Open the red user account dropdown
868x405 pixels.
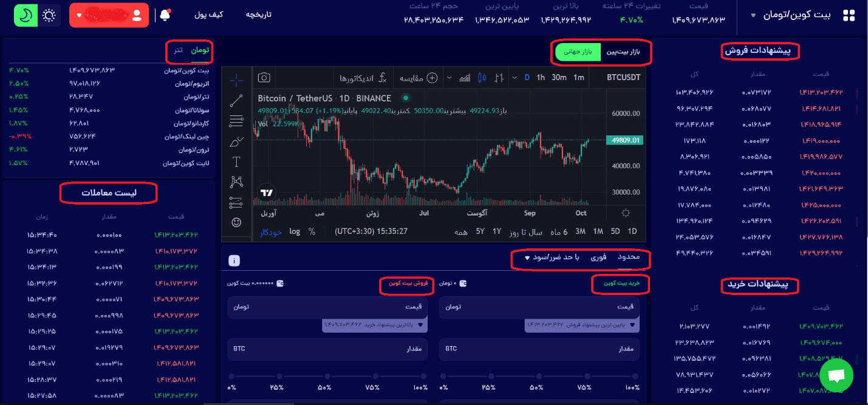(109, 15)
